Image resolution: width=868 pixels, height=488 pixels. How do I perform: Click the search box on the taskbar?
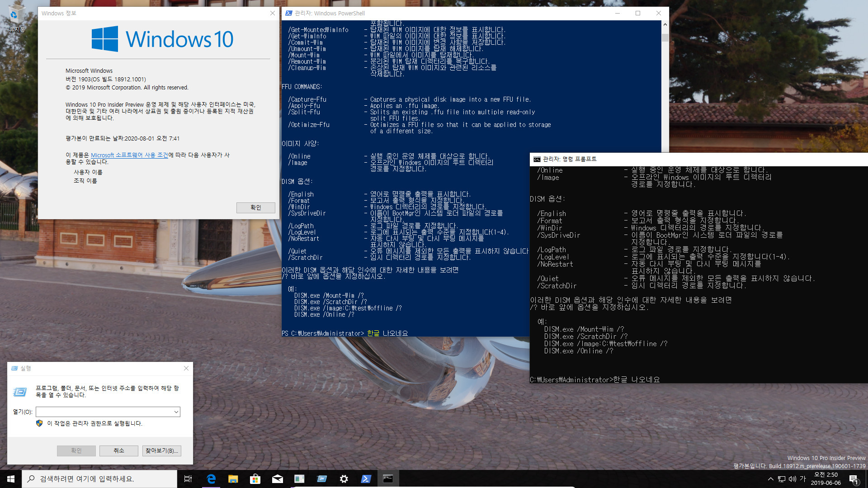click(x=99, y=479)
